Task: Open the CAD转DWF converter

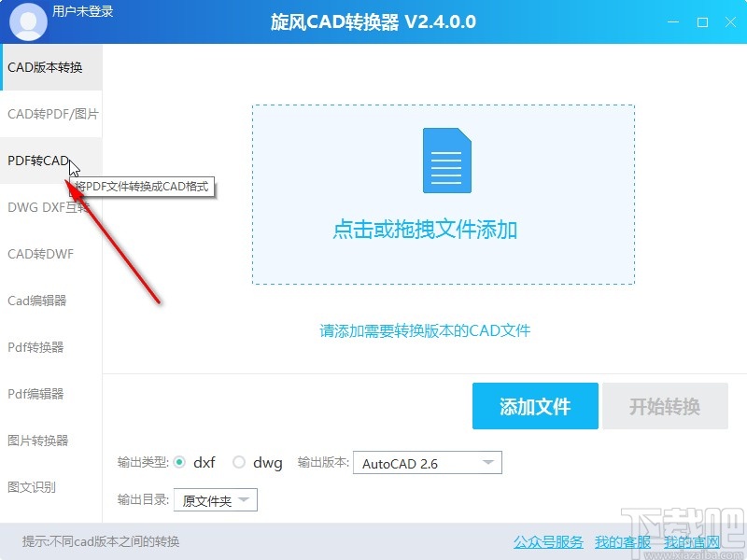Action: tap(37, 254)
